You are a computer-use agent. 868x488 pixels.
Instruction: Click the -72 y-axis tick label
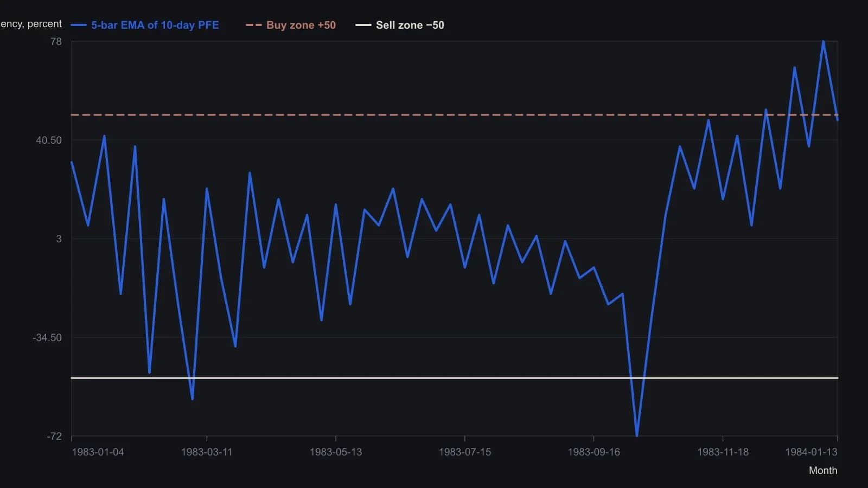(54, 436)
